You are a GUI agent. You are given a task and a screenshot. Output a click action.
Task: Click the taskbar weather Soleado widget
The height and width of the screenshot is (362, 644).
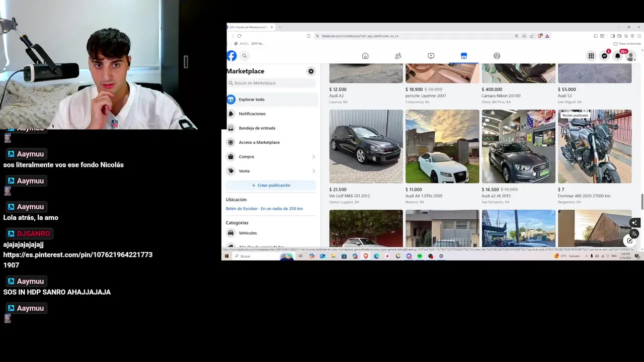point(567,256)
